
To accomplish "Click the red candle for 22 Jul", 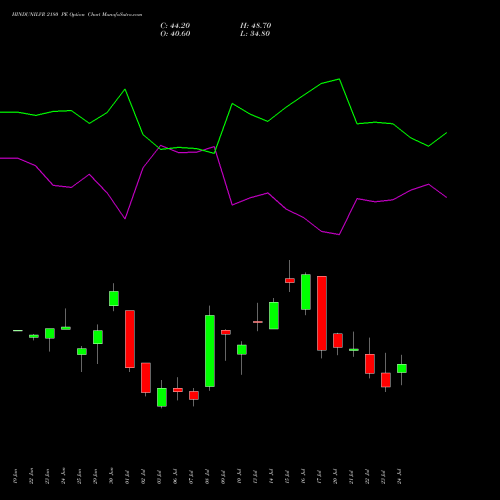I will point(370,364).
